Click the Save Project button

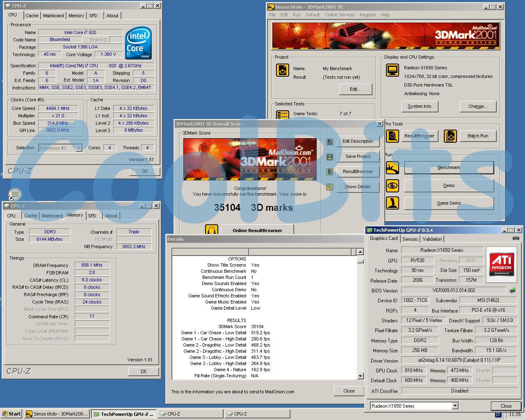click(358, 156)
